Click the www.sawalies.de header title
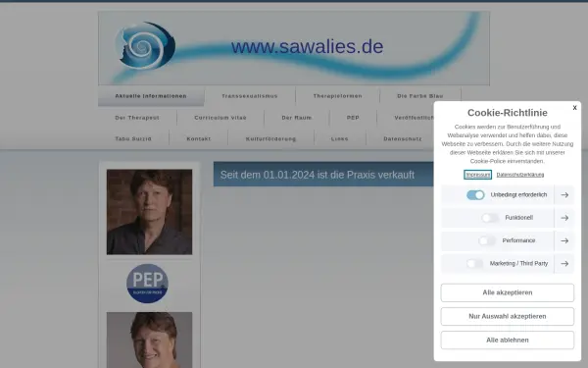Image resolution: width=588 pixels, height=368 pixels. (307, 46)
